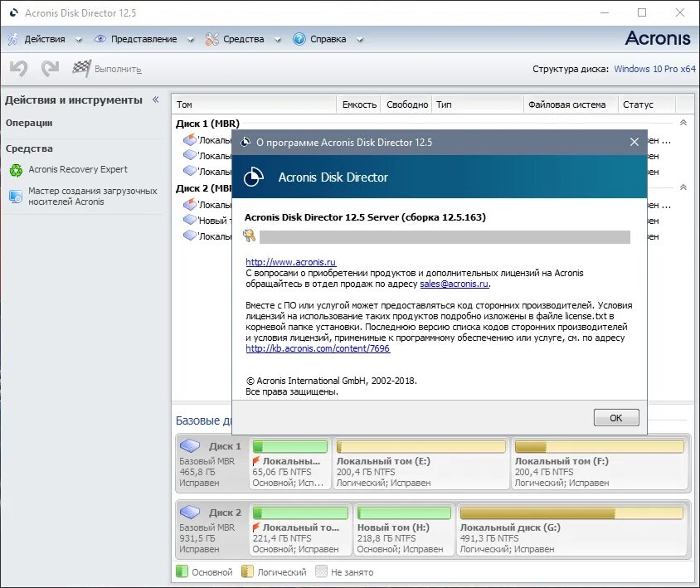Select the Локальный том (F:) usage bar
700x588 pixels.
(x=599, y=446)
